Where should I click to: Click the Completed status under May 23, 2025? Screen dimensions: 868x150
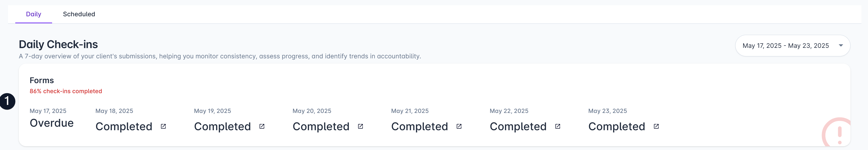coord(617,126)
